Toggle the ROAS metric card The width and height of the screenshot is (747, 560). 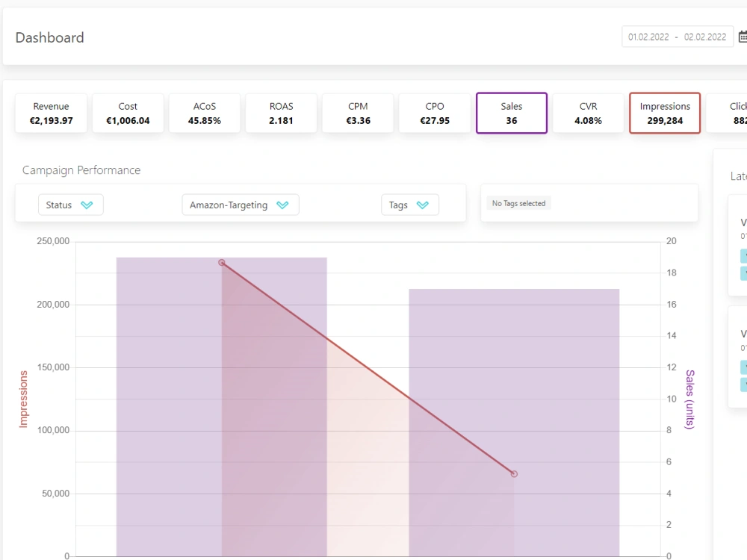281,113
